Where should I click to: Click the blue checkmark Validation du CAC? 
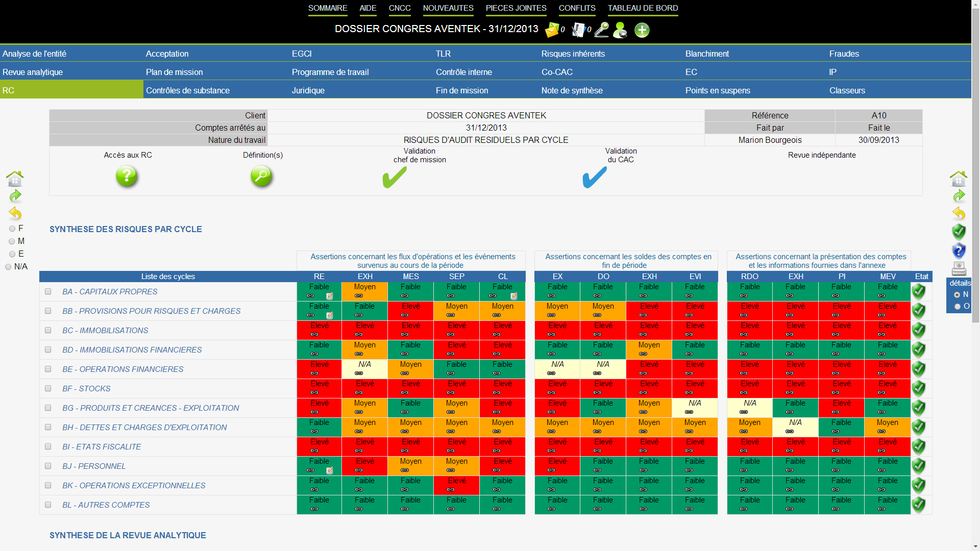pyautogui.click(x=595, y=178)
